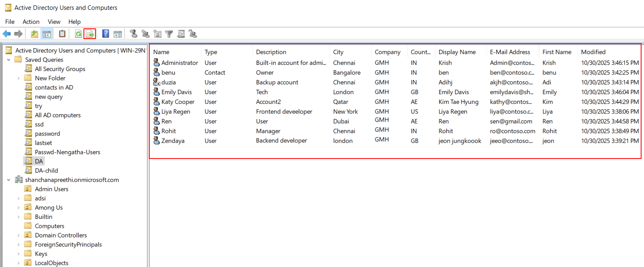
Task: Refresh the current query results
Action: click(x=78, y=34)
